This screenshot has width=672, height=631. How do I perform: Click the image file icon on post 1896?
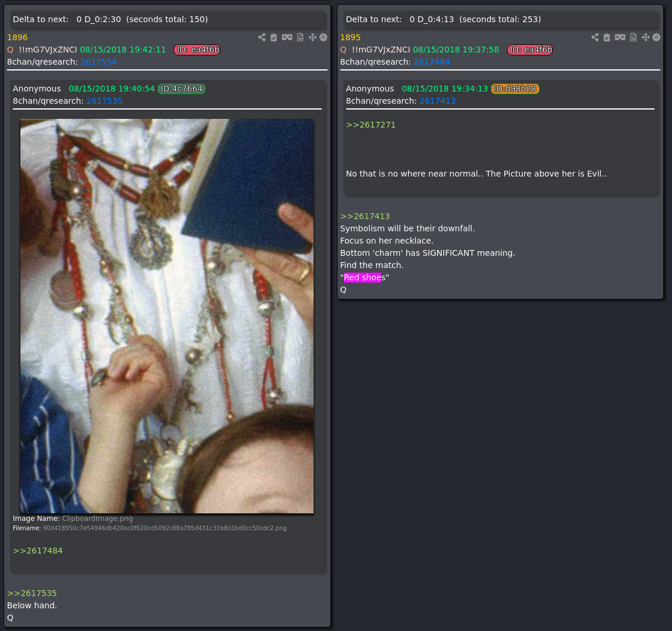300,37
